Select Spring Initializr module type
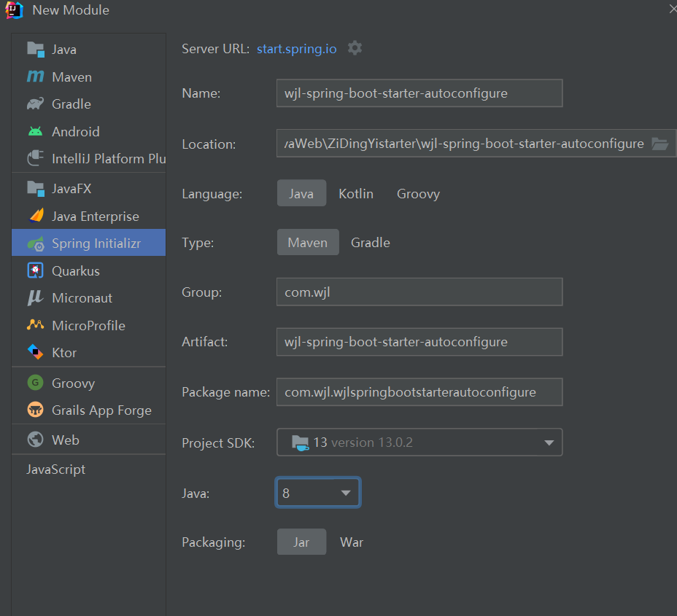The height and width of the screenshot is (616, 677). [x=88, y=243]
